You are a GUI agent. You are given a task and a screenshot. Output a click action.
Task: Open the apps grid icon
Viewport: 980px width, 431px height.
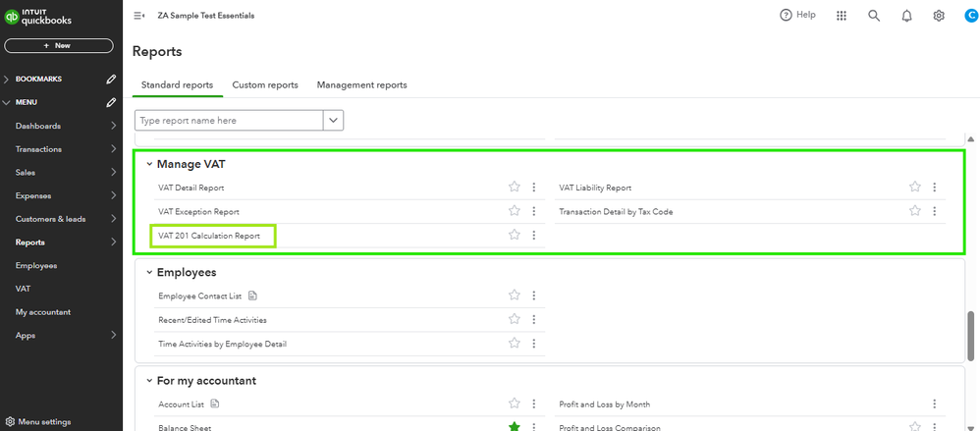[842, 16]
